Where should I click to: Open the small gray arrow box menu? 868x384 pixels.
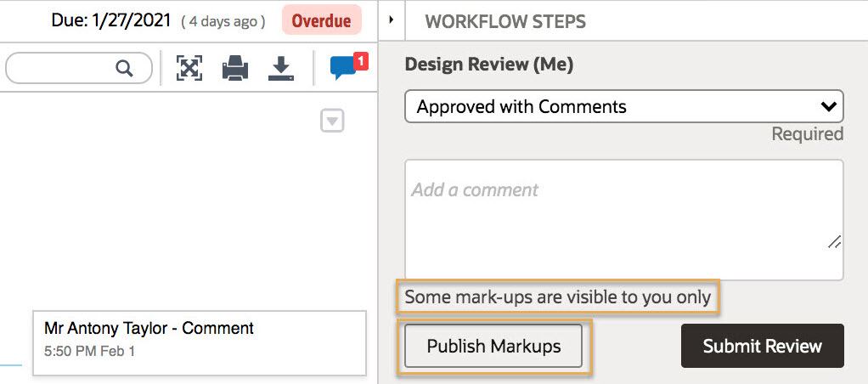click(332, 121)
